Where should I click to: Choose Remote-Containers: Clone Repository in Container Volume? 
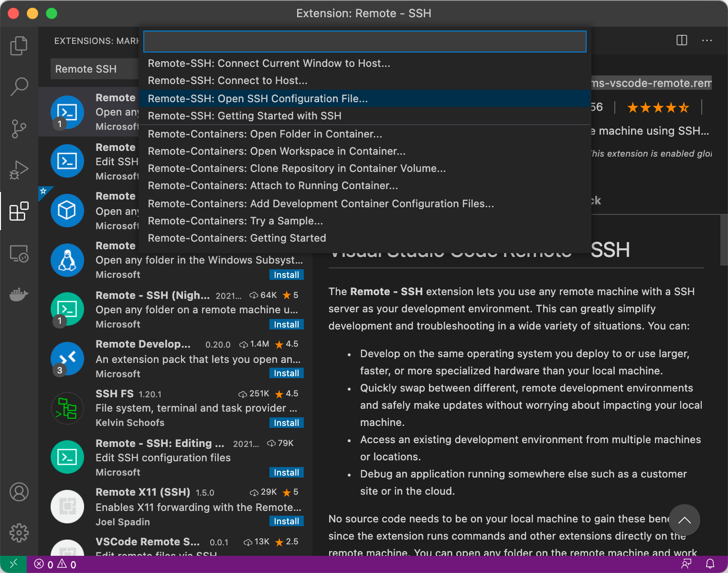[365, 169]
